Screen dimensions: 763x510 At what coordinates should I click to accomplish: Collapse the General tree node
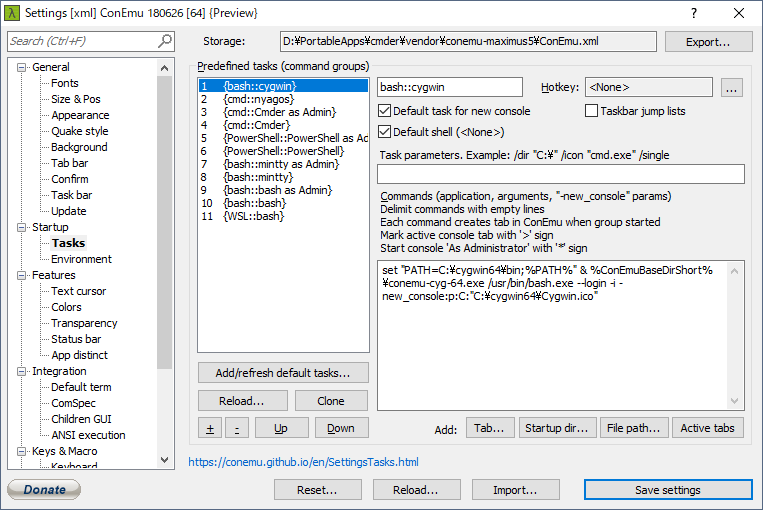click(x=21, y=68)
